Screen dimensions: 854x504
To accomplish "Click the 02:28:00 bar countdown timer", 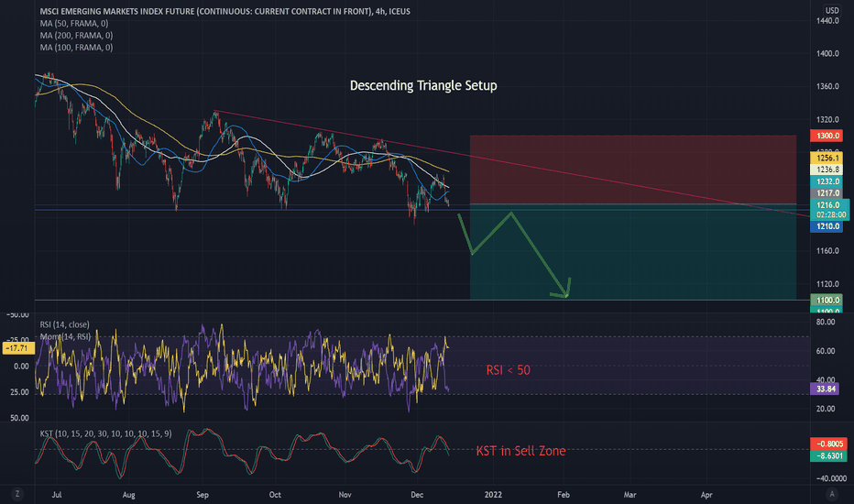I will point(830,215).
